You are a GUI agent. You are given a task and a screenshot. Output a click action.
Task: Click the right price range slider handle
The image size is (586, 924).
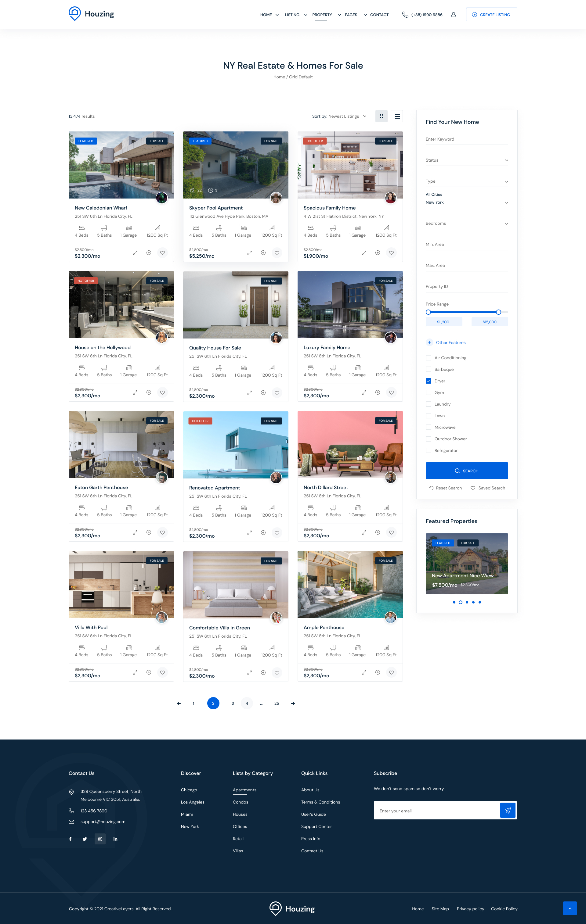point(498,312)
